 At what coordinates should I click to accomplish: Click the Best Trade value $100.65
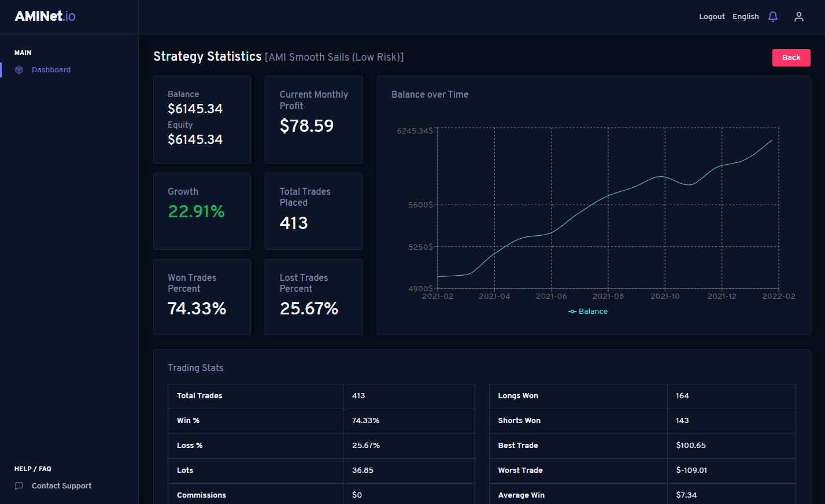(x=691, y=446)
